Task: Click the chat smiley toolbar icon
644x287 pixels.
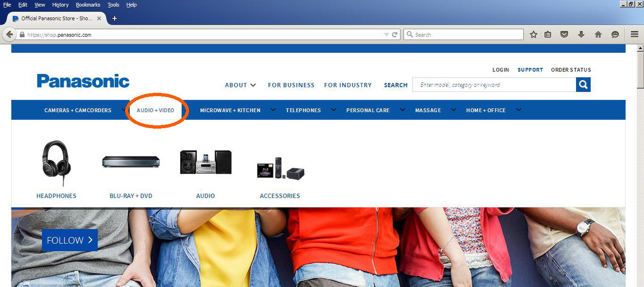Action: [x=615, y=35]
